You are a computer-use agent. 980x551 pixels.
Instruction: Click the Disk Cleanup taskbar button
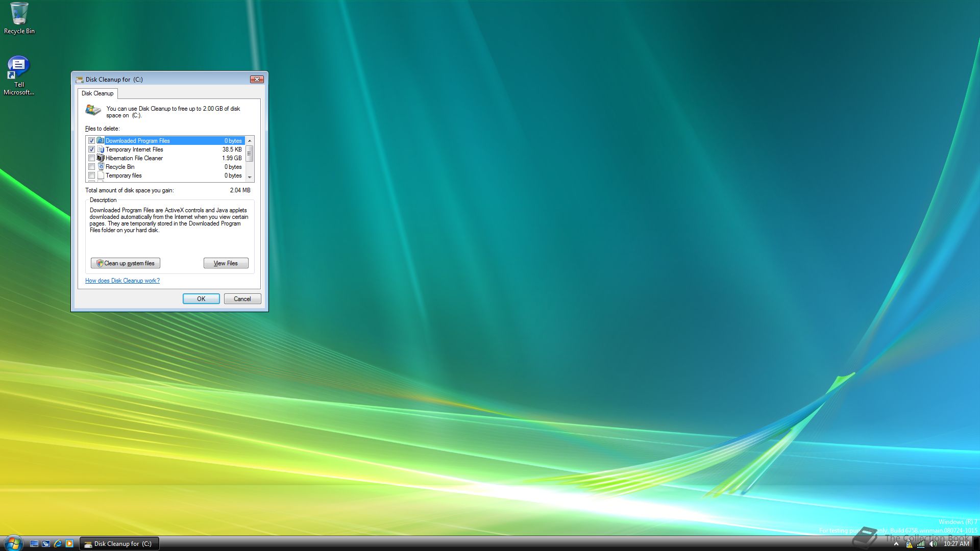tap(119, 544)
